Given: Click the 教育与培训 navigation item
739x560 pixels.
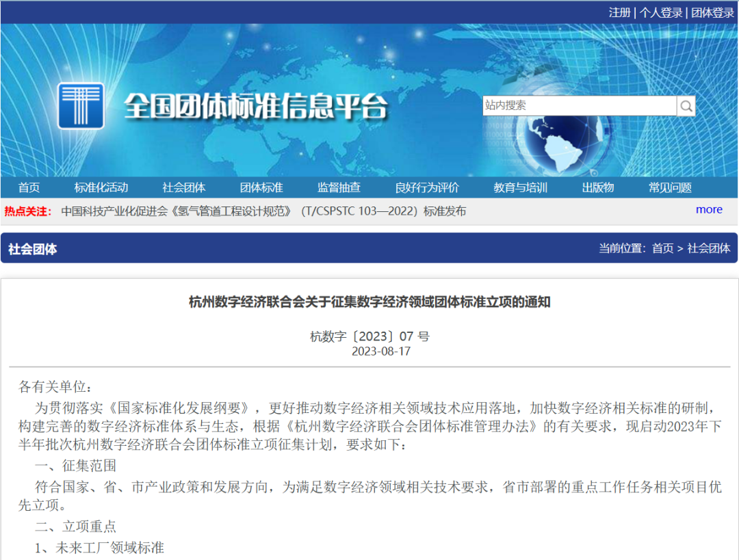Looking at the screenshot, I should (x=521, y=187).
